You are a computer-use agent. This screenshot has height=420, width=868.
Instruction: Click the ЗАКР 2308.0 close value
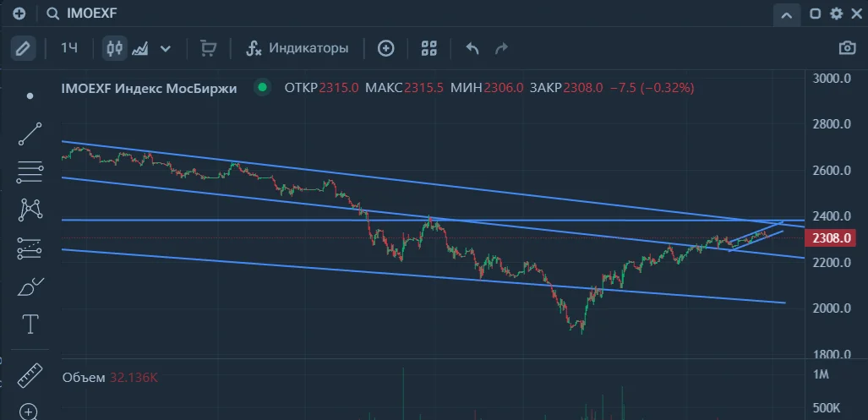pos(566,88)
